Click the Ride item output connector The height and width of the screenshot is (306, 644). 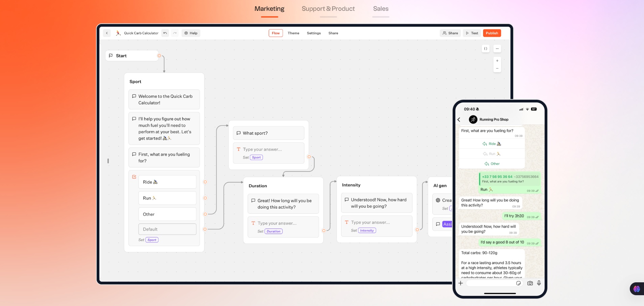coord(205,182)
